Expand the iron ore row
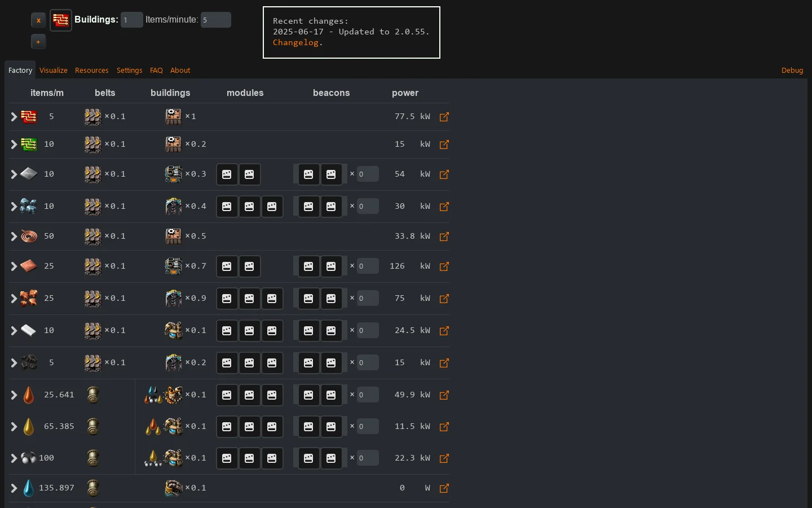 (x=14, y=207)
